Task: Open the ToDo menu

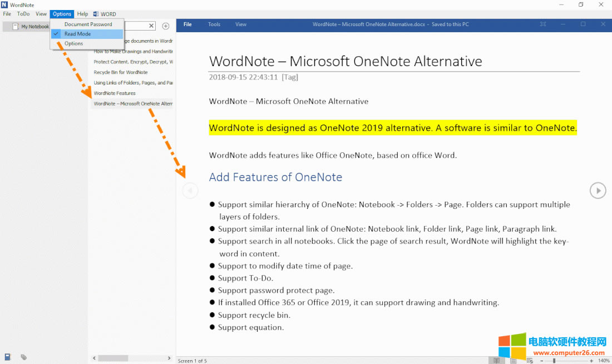Action: (x=23, y=14)
